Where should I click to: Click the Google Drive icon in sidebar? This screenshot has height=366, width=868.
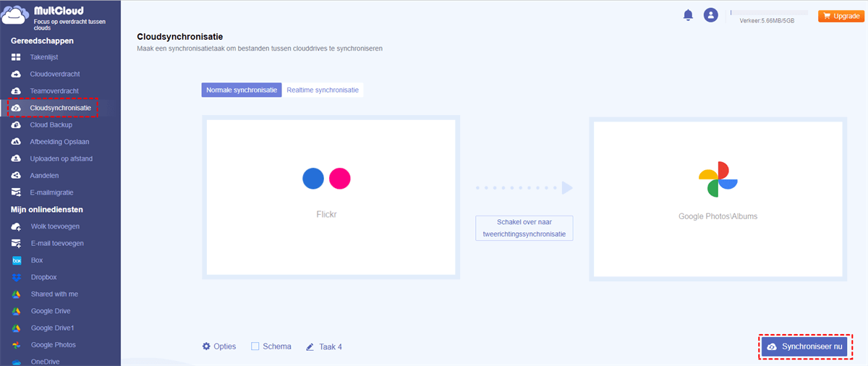click(x=16, y=311)
